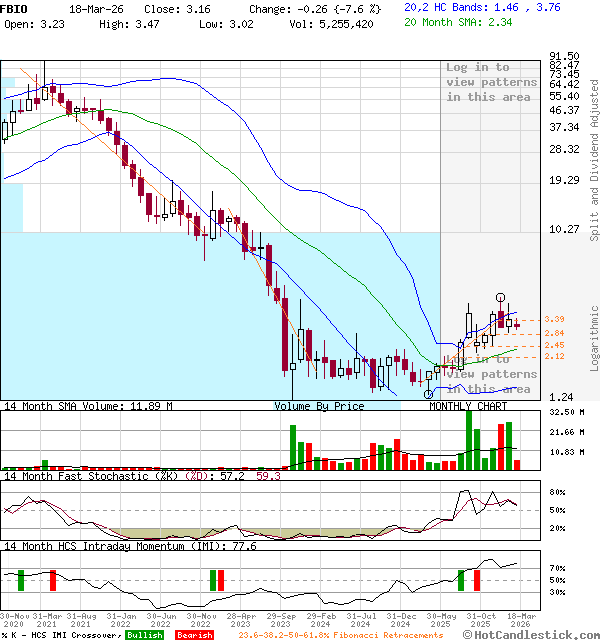This screenshot has height=640, width=600.
Task: Click the lower 'Log in to view patterns' overlay
Action: pyautogui.click(x=491, y=374)
